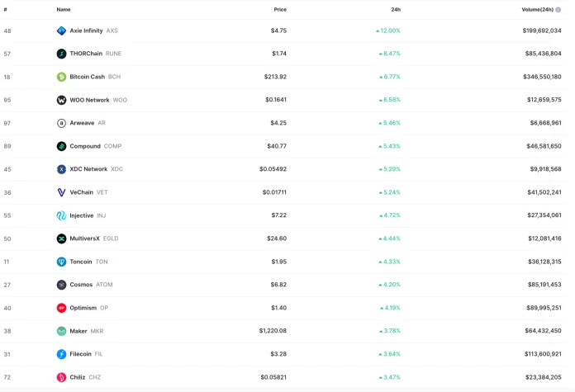Click the Compound logo icon
The height and width of the screenshot is (392, 575).
(x=61, y=146)
